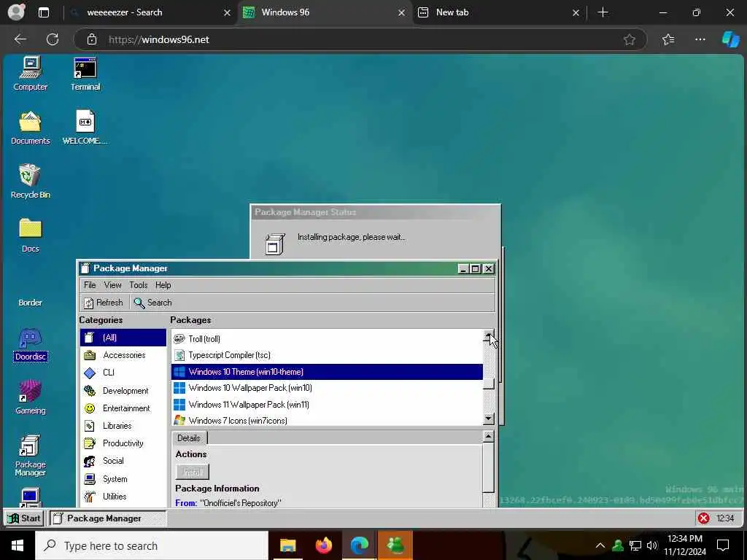Open a new browser tab
Screen dimensions: 747x560
(603, 12)
